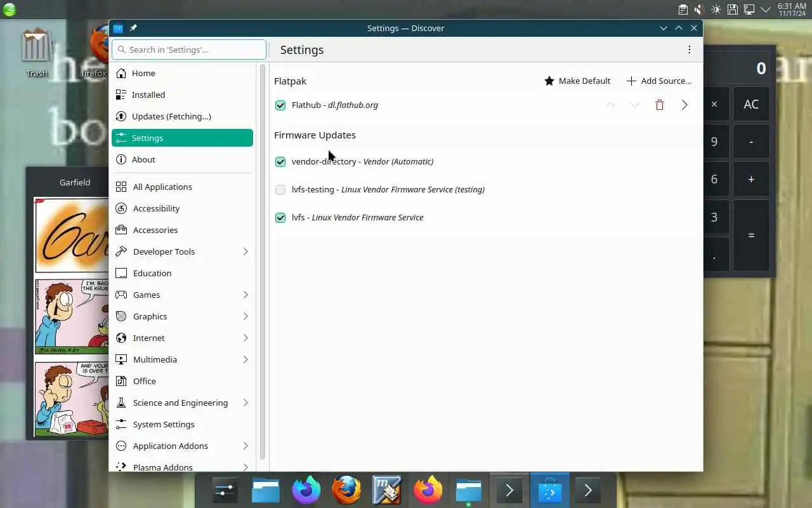Open the Settings page kebab menu

click(690, 50)
